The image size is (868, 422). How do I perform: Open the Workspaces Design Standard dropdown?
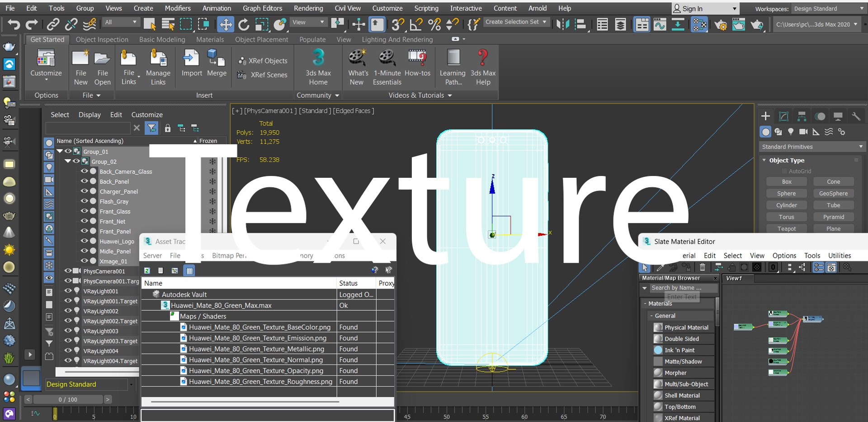[828, 9]
